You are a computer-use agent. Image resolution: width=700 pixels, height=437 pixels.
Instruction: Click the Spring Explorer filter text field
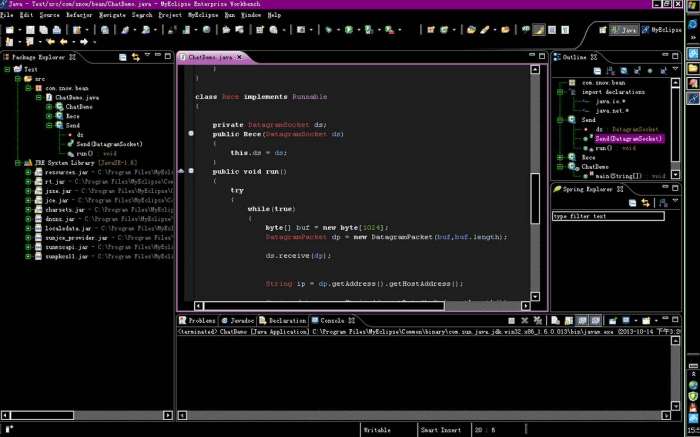608,216
